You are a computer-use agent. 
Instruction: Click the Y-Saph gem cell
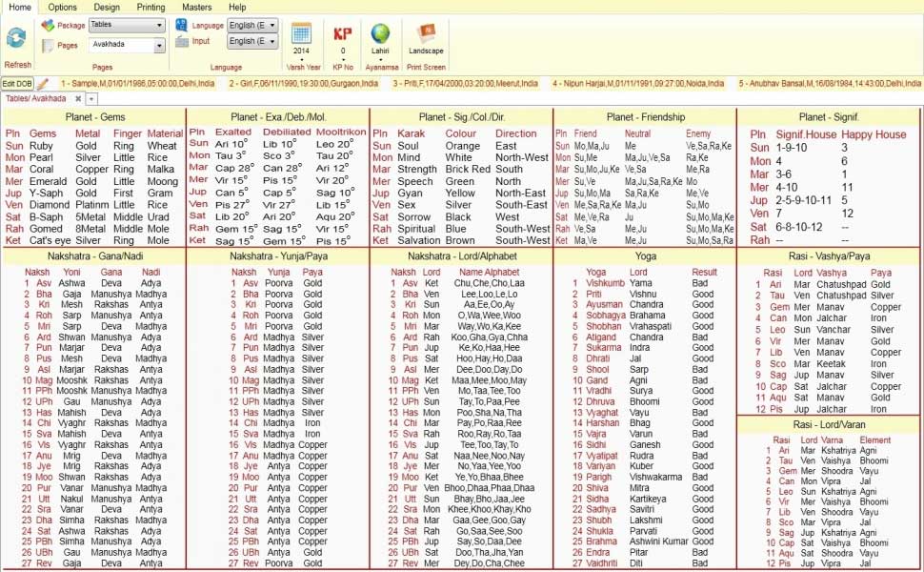46,193
